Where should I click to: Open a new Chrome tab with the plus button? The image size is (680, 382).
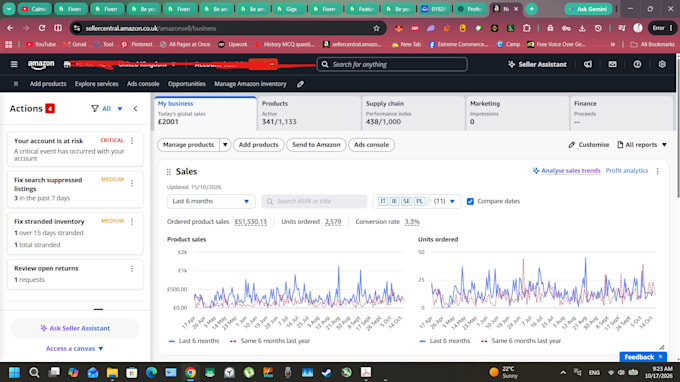[531, 9]
